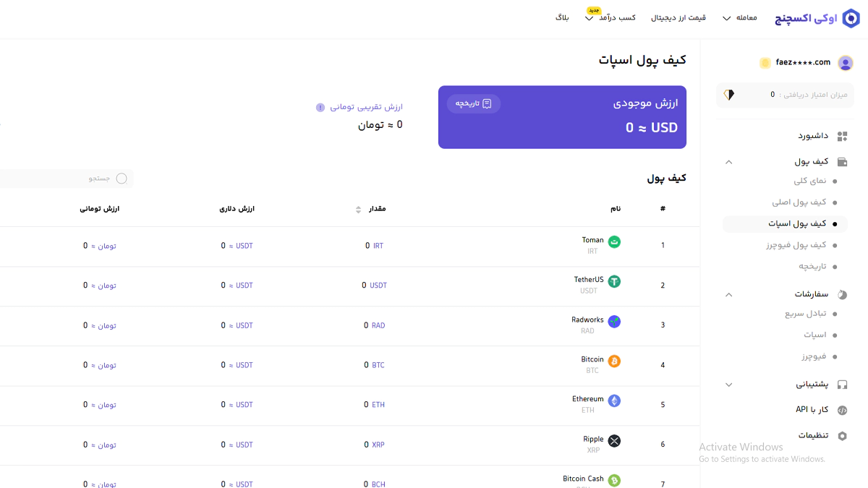Click the تاریخچه button on balance card
The image size is (868, 488).
coord(474,103)
